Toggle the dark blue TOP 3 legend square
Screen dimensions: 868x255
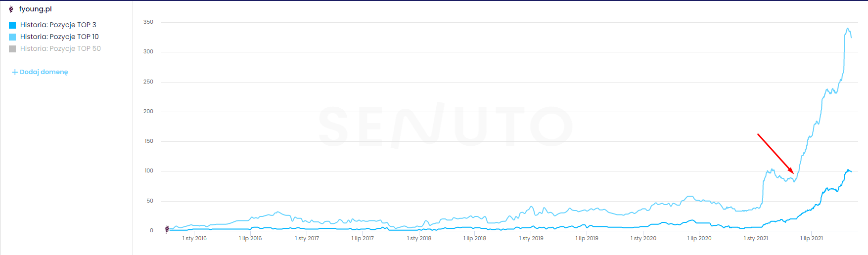(12, 25)
